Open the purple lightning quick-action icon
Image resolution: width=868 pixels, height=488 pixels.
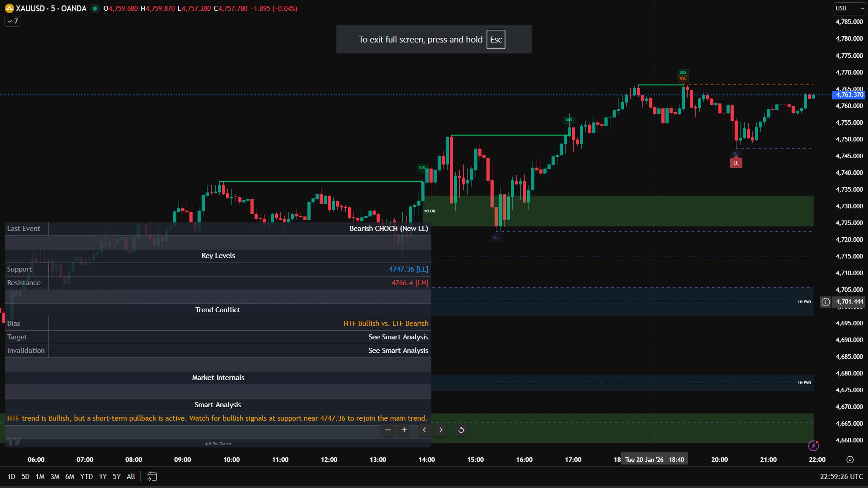click(x=814, y=446)
